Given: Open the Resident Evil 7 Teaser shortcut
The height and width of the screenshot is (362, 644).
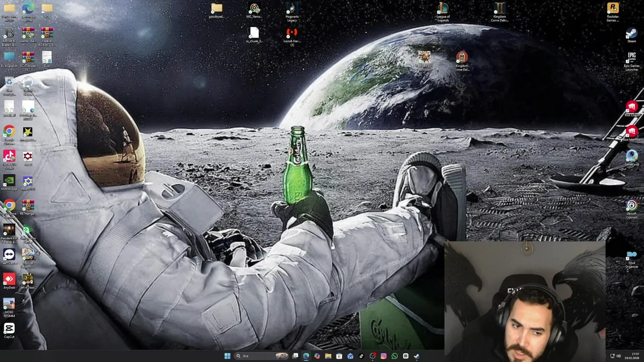Looking at the screenshot, I should 9,234.
